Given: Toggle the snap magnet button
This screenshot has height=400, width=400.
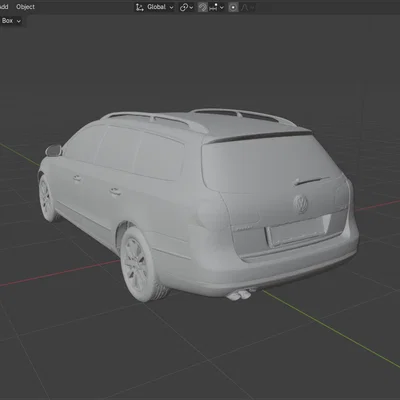Looking at the screenshot, I should 203,7.
